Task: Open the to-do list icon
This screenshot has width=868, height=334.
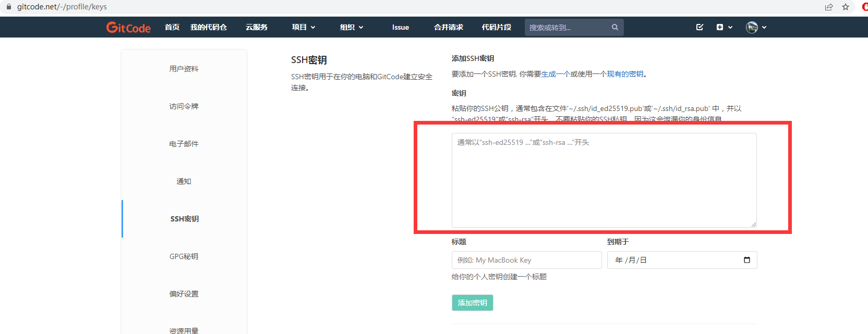Action: 700,27
